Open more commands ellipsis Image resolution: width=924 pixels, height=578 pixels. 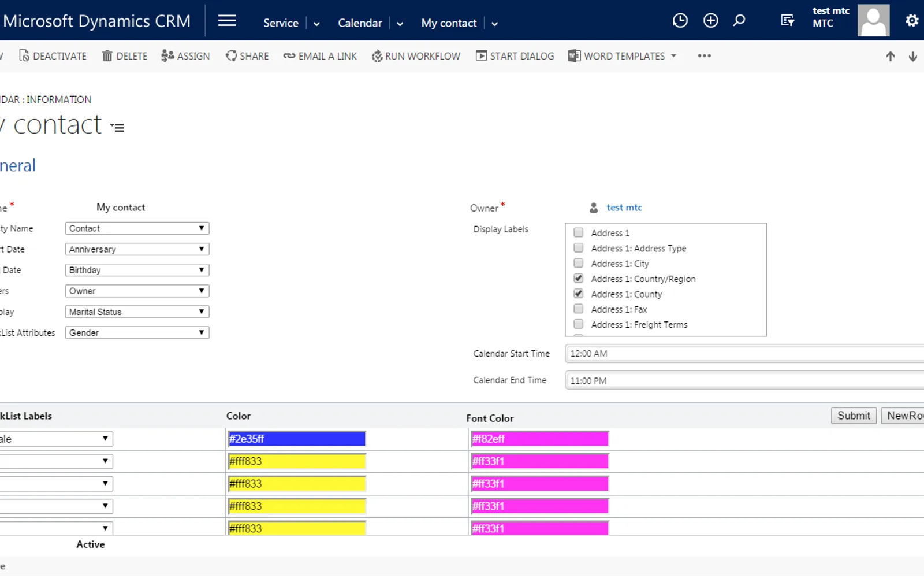coord(704,56)
